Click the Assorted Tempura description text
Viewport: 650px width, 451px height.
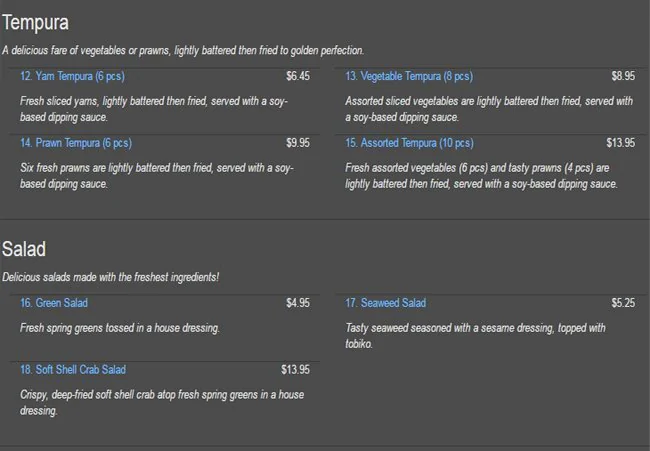pos(481,176)
